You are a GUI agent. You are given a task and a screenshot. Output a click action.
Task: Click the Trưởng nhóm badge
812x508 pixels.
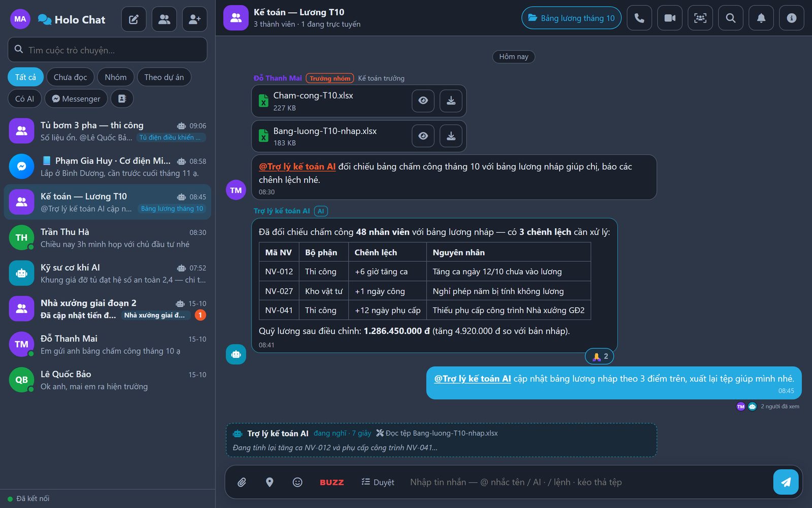(x=330, y=78)
